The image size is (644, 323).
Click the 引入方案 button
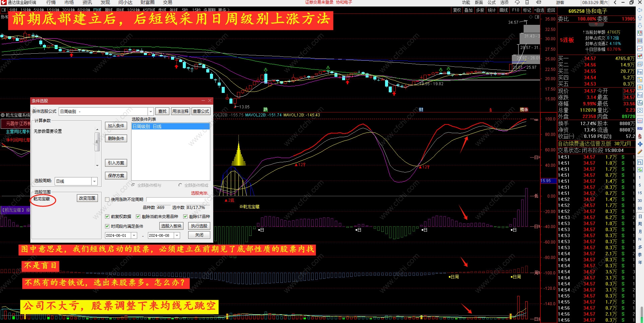coord(116,163)
